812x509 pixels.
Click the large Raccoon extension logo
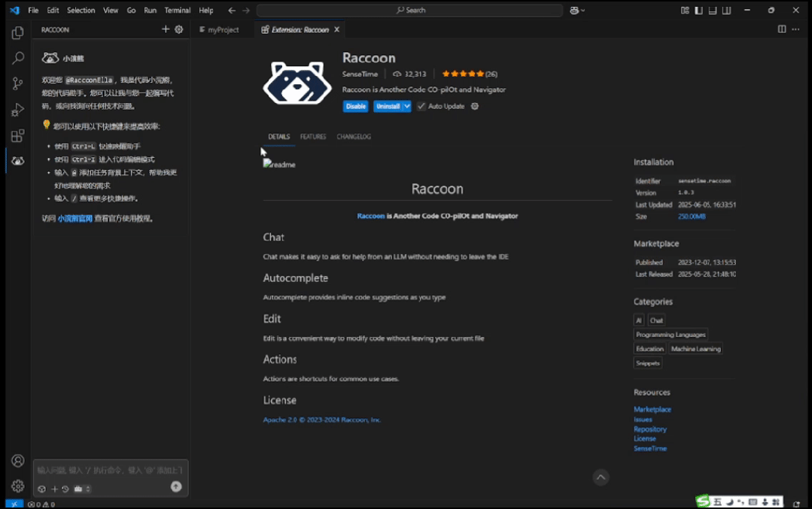[297, 83]
